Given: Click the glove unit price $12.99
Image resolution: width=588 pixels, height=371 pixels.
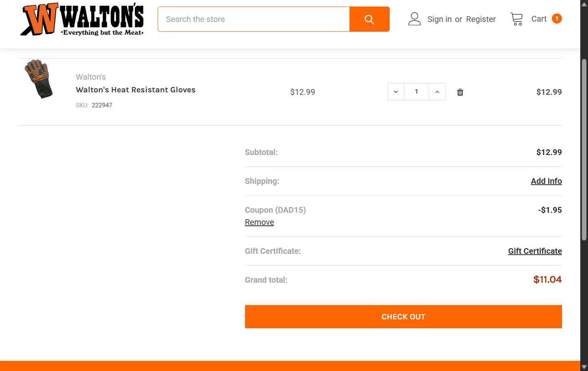Looking at the screenshot, I should 303,92.
